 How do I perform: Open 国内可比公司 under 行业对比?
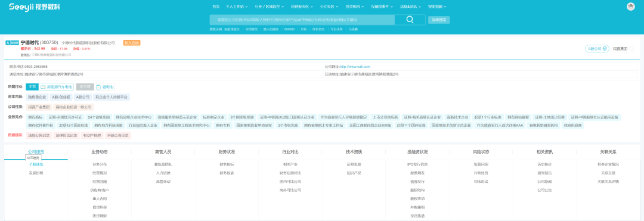pyautogui.click(x=290, y=181)
